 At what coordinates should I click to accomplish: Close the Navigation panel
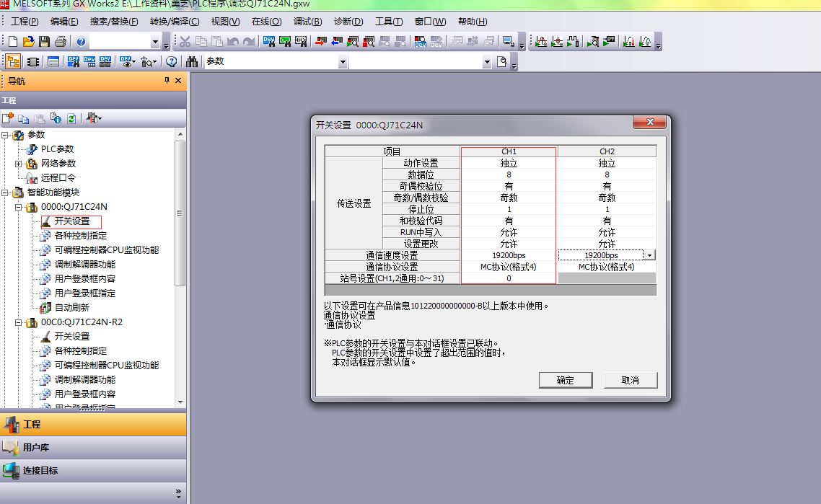coord(178,80)
